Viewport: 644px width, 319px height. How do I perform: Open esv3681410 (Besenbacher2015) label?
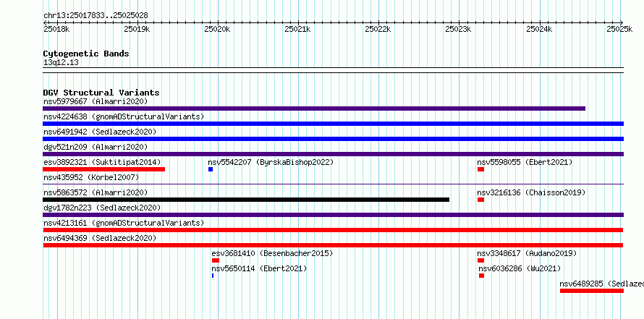pyautogui.click(x=272, y=253)
